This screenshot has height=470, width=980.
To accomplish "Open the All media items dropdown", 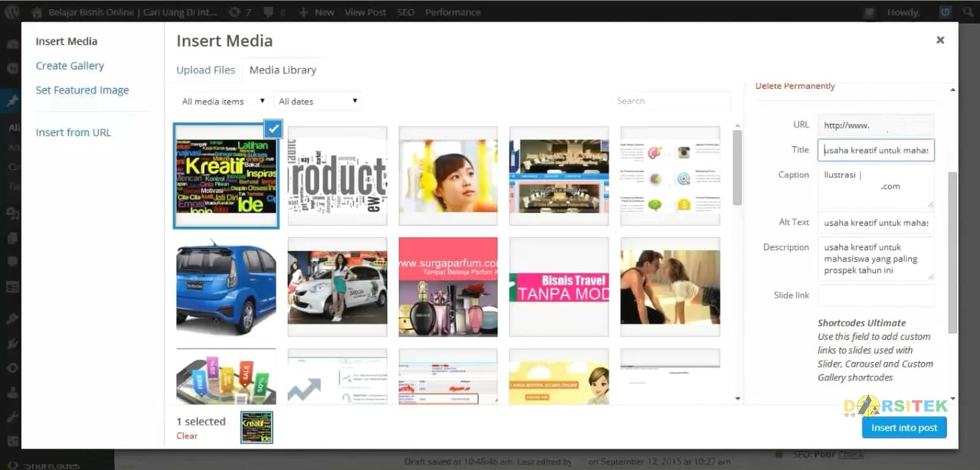I will click(223, 101).
